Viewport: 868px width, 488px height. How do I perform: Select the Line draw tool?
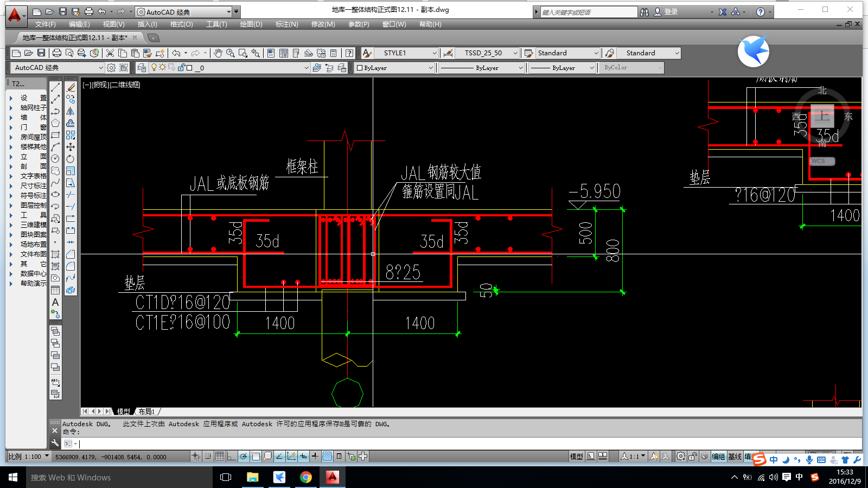click(x=55, y=87)
